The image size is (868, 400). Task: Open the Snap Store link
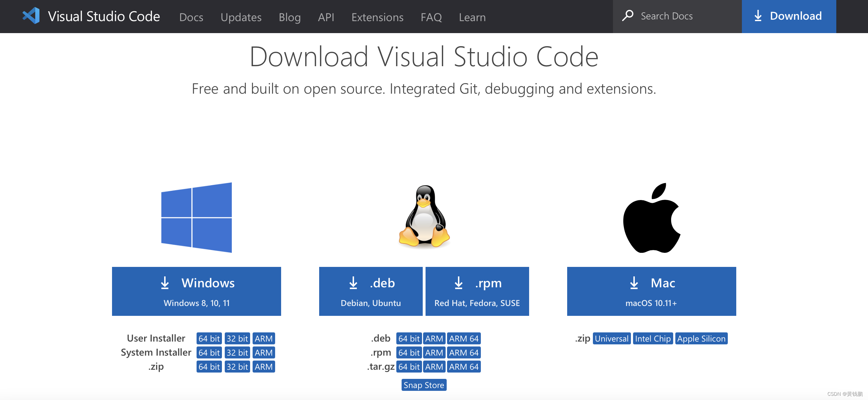424,385
